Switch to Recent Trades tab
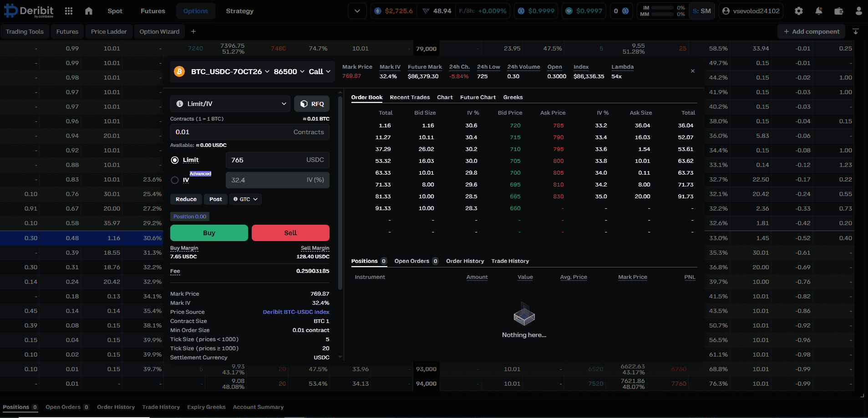 point(410,97)
